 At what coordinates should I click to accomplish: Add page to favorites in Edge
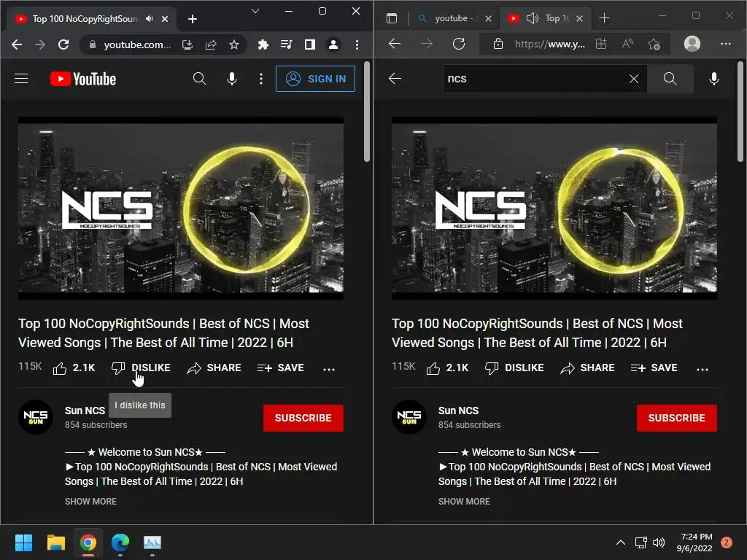pos(654,44)
